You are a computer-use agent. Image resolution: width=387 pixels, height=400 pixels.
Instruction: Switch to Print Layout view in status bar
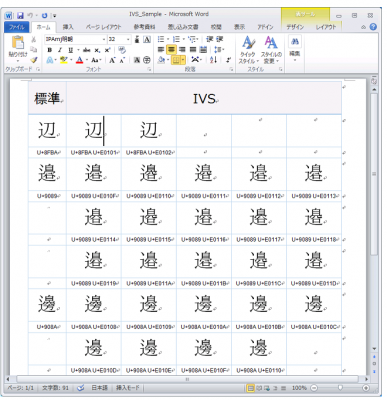pyautogui.click(x=250, y=388)
